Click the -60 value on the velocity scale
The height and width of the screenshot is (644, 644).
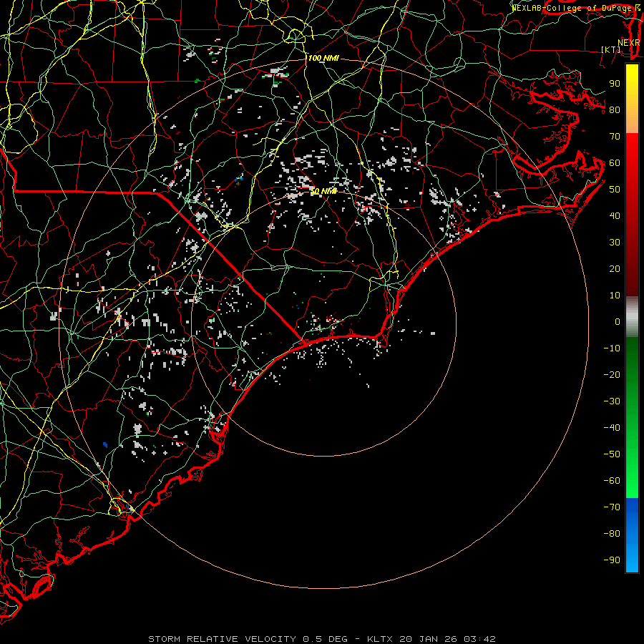[x=612, y=481]
